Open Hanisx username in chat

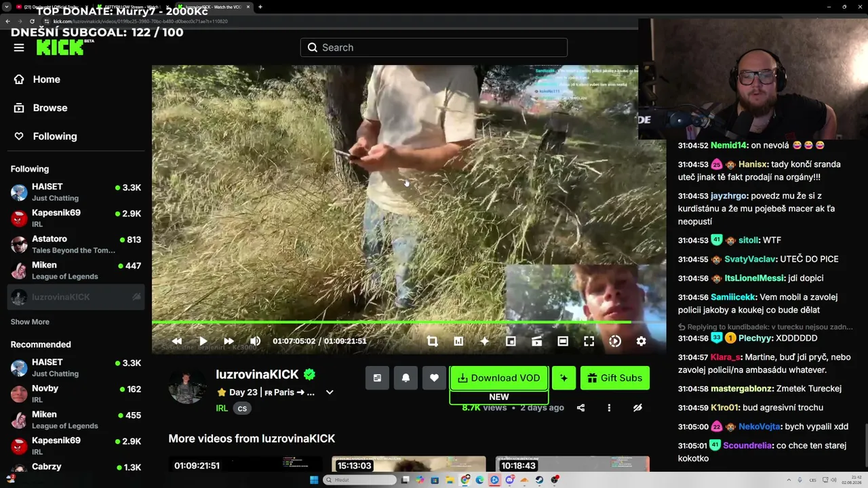(754, 164)
